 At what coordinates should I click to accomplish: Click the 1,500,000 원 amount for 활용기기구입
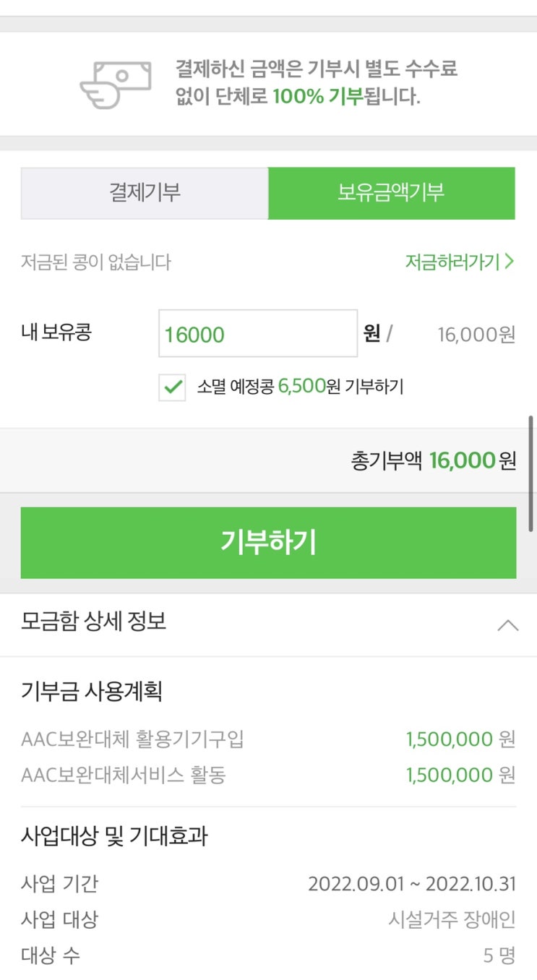pyautogui.click(x=460, y=739)
